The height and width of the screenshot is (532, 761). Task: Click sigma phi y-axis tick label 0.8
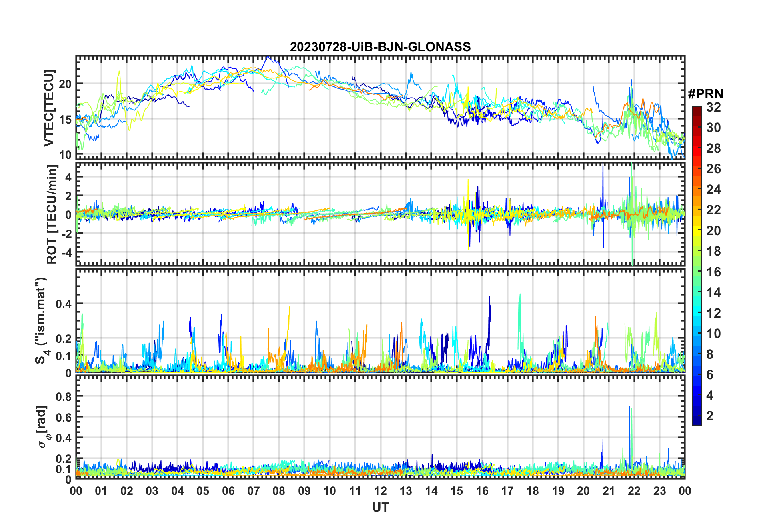(x=64, y=396)
